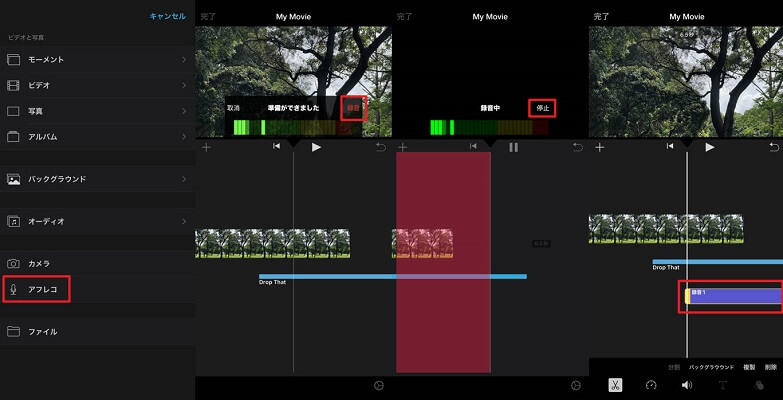Select the scissors actions tool
The height and width of the screenshot is (400, 783).
tap(615, 386)
